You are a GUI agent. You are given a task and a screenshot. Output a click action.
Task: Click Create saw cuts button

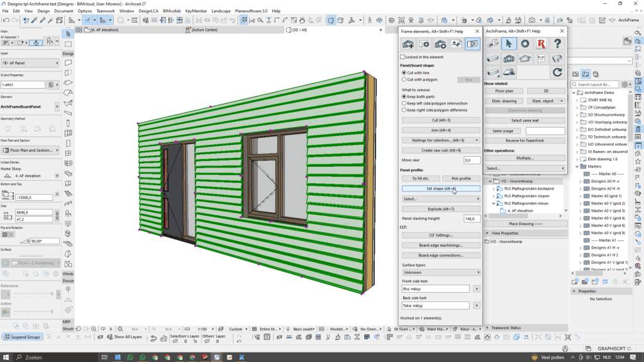(x=441, y=150)
